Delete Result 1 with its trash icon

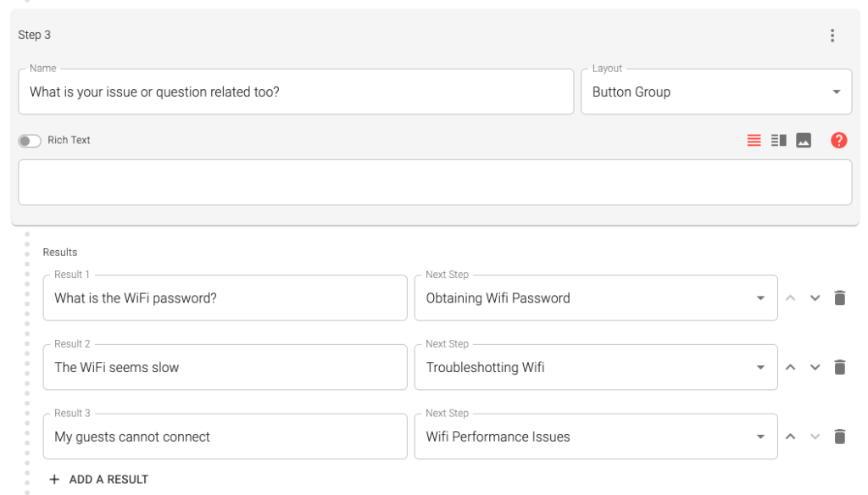click(x=839, y=298)
